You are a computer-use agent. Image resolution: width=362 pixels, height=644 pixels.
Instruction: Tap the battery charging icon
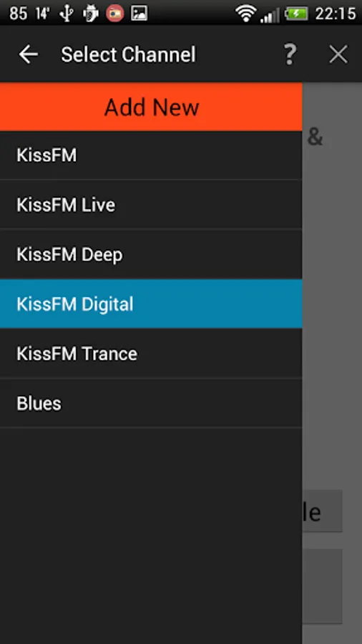pyautogui.click(x=296, y=14)
